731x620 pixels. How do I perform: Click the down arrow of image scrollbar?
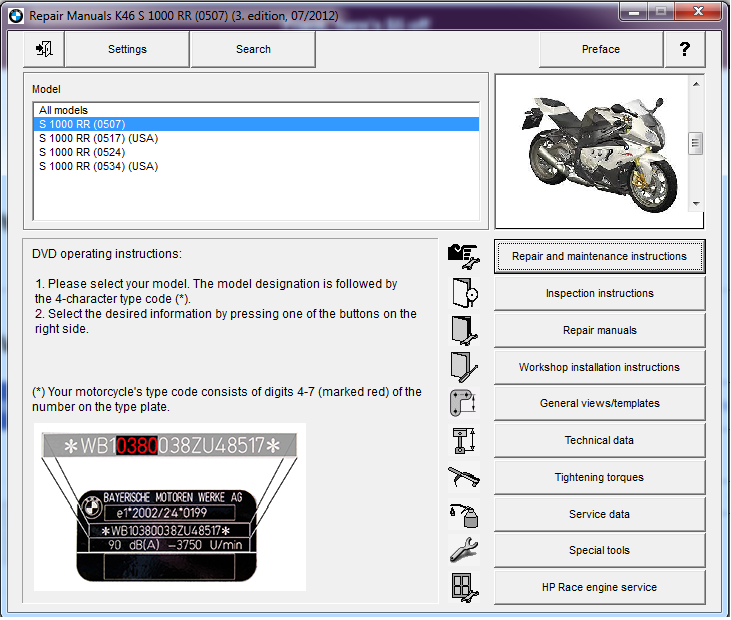696,204
